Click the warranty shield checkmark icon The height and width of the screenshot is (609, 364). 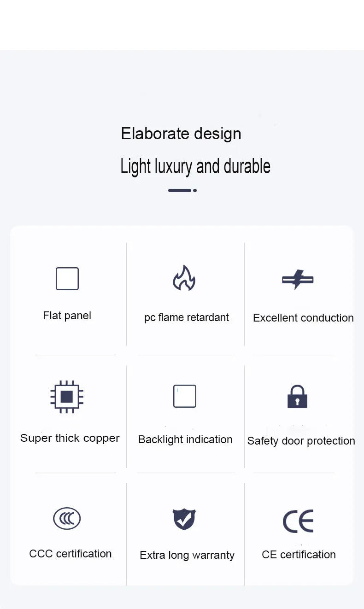coord(184,519)
